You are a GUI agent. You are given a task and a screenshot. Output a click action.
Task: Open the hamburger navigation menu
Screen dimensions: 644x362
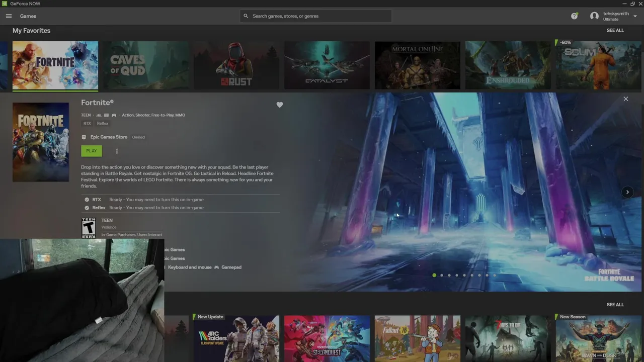9,16
